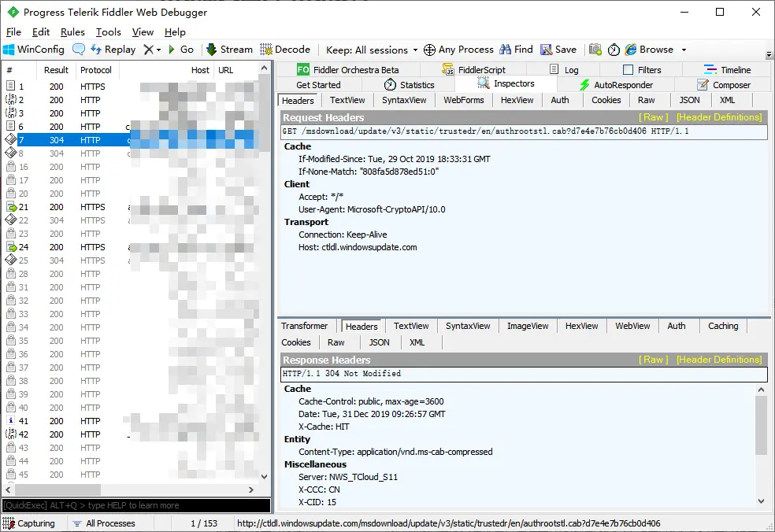Switch to the FiddlerScript tab
775x532 pixels.
pyautogui.click(x=473, y=70)
